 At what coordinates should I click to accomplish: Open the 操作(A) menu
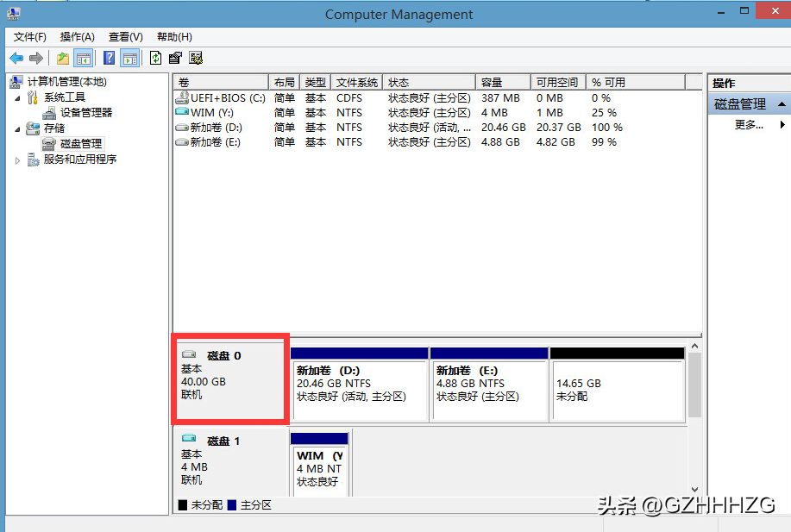point(77,37)
